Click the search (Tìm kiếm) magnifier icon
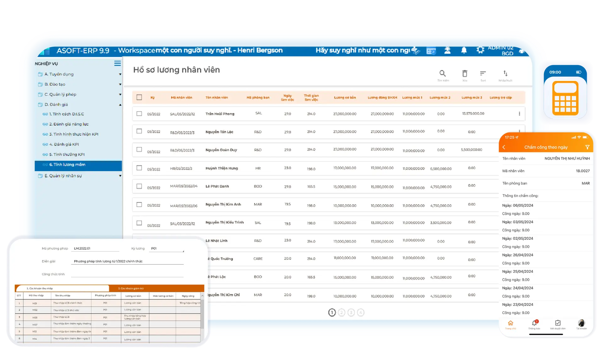603x364 pixels. pos(443,73)
